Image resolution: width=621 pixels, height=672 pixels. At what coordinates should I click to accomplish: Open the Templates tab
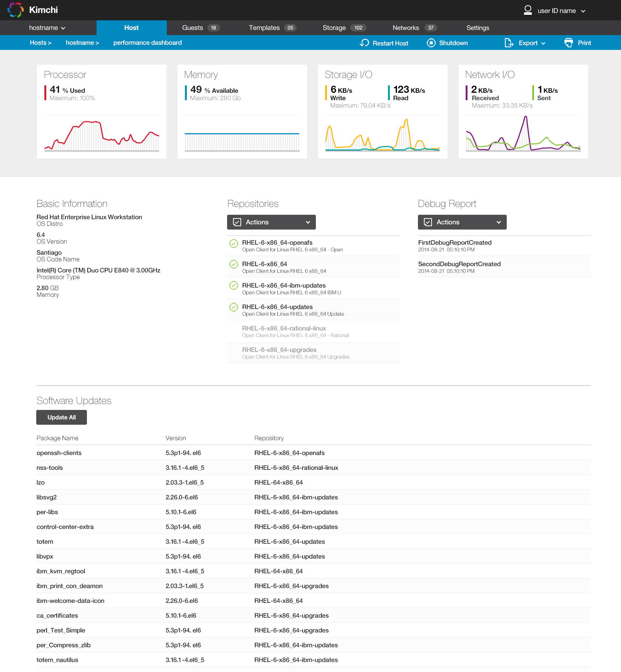coord(273,28)
